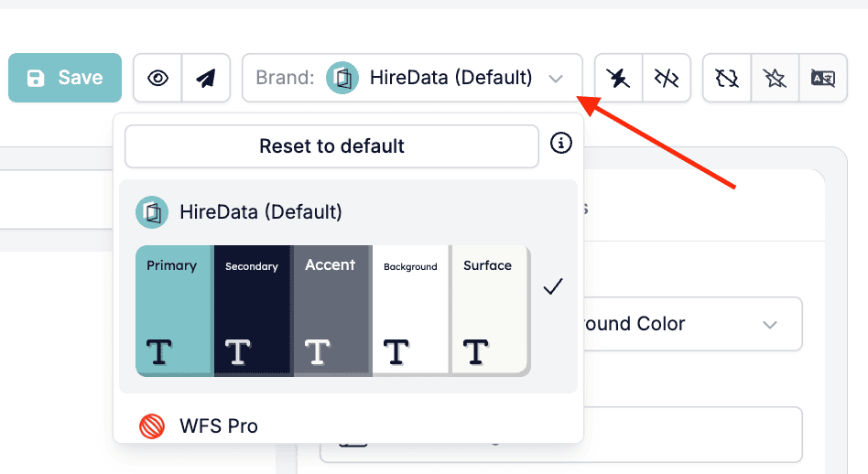
Task: Open preview with the eye icon
Action: [x=157, y=78]
